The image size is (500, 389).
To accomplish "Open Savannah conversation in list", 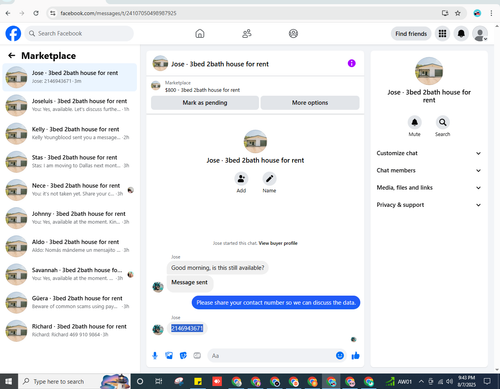I will tap(70, 274).
